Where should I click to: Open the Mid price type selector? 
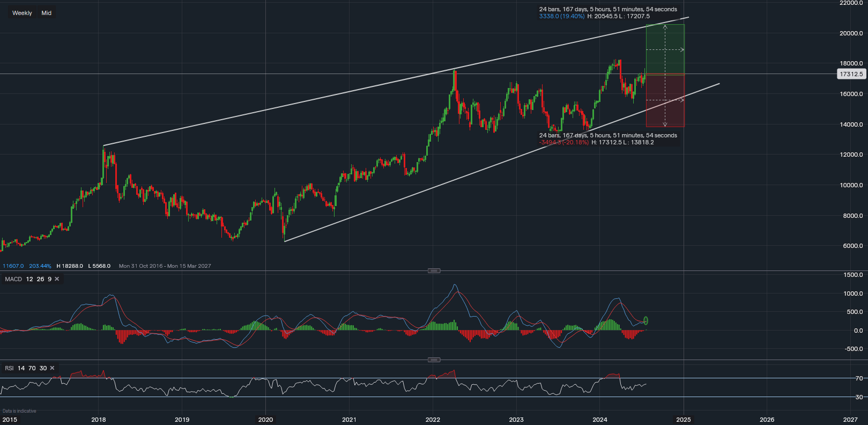tap(47, 13)
